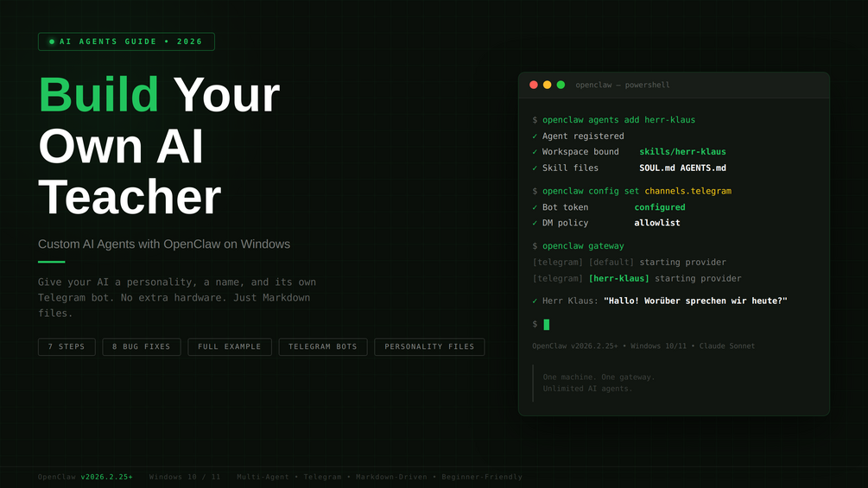Click the green underline below subtitle

tap(52, 262)
